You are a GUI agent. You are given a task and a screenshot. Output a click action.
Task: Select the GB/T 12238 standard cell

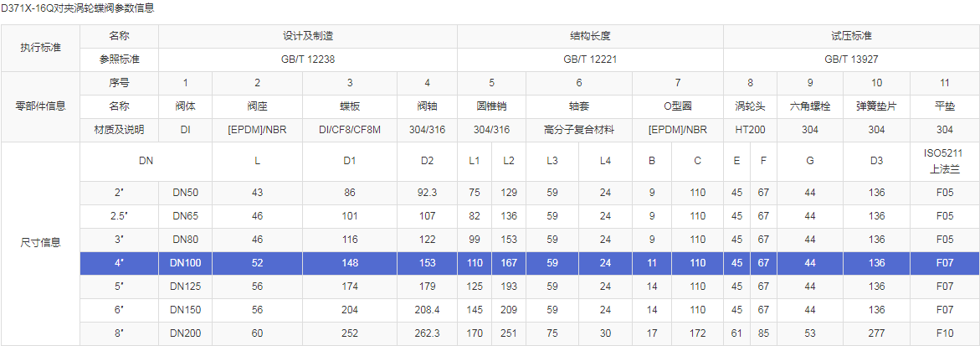307,59
